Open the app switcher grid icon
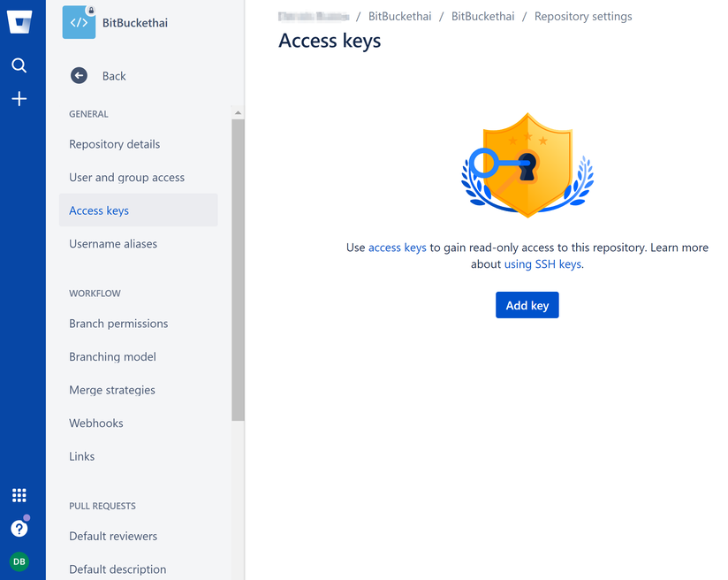The height and width of the screenshot is (580, 728). (19, 495)
